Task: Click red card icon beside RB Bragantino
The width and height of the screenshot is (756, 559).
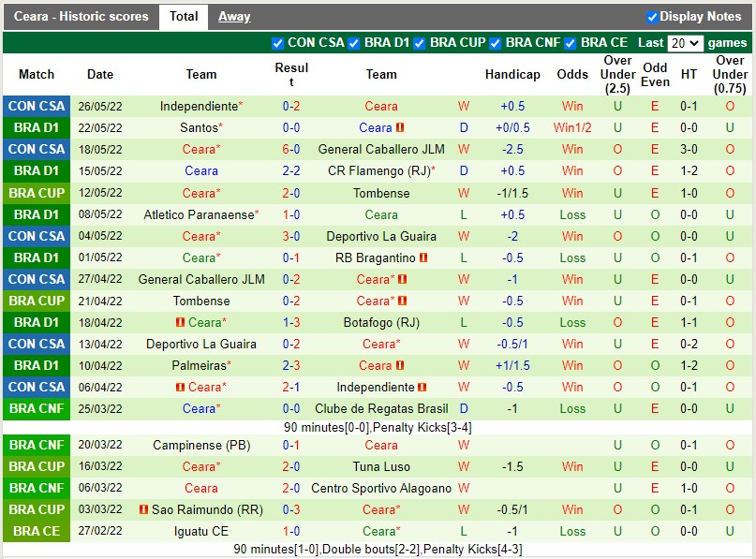Action: 423,257
